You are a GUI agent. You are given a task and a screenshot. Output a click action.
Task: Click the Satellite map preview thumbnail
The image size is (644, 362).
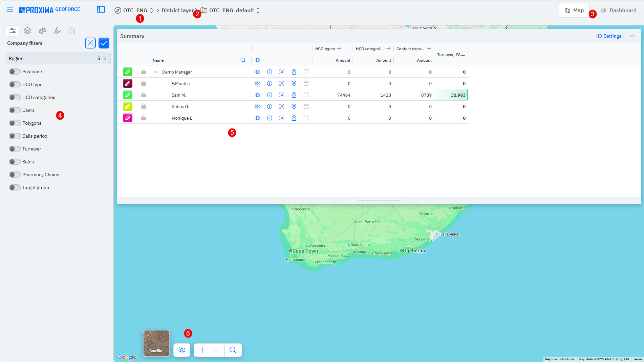(x=156, y=343)
